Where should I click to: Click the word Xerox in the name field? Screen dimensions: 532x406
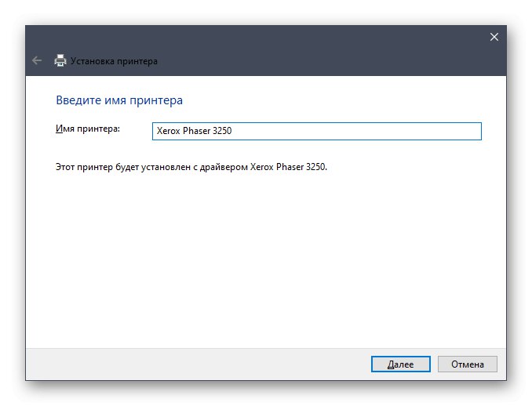(x=168, y=132)
